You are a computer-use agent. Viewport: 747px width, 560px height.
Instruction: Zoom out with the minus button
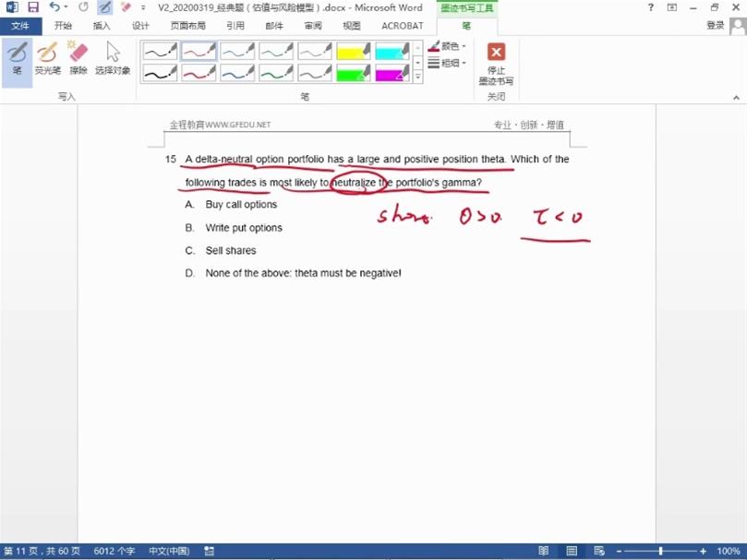coord(619,552)
